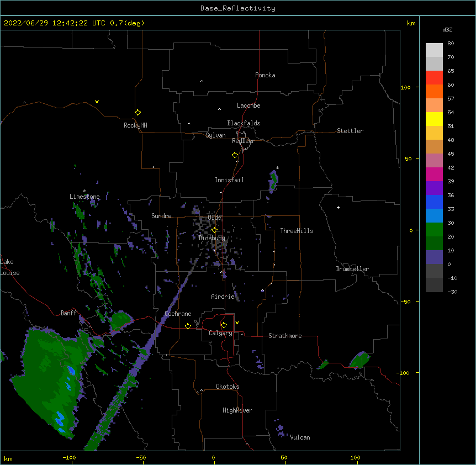This screenshot has width=476, height=465.
Task: Click the RedDeer city label
Action: click(x=243, y=141)
